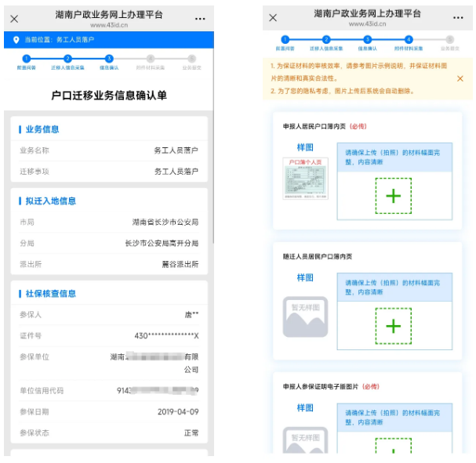Go to step 1 前置问答 on confirmation page
This screenshot has height=463, width=476.
click(27, 59)
